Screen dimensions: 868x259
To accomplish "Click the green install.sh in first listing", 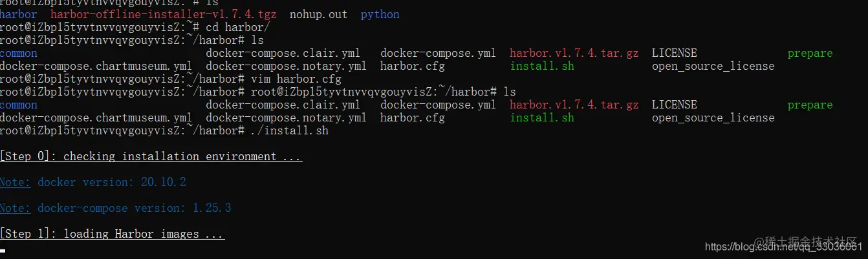I will (x=541, y=66).
